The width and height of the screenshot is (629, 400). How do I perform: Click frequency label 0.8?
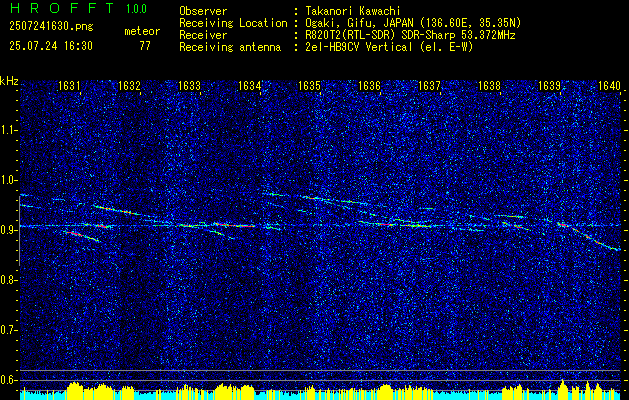tap(9, 280)
